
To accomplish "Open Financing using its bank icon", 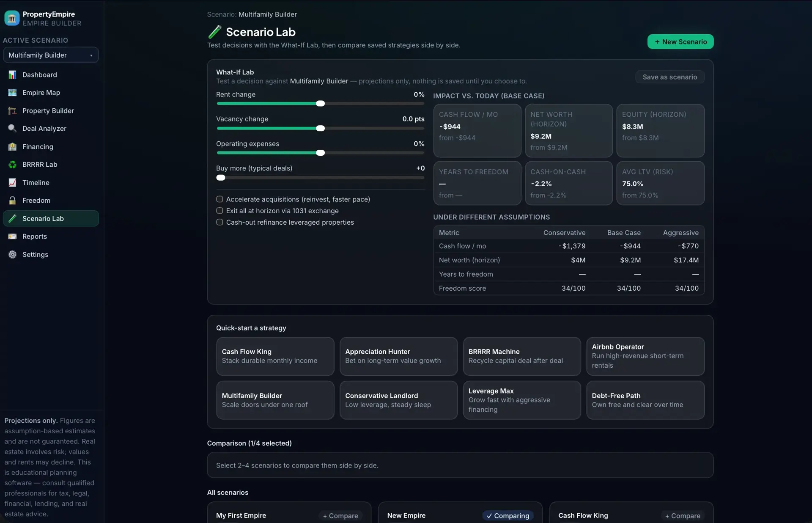I will [12, 147].
